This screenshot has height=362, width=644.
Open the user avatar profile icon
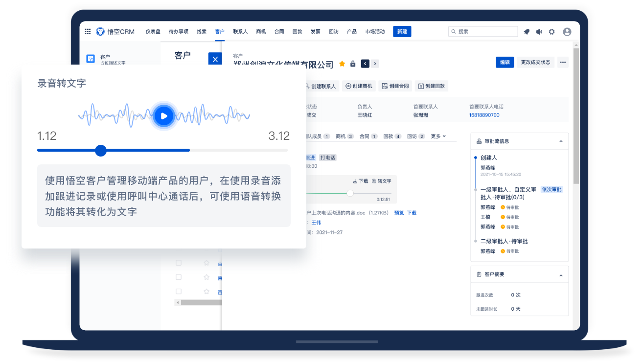[567, 32]
